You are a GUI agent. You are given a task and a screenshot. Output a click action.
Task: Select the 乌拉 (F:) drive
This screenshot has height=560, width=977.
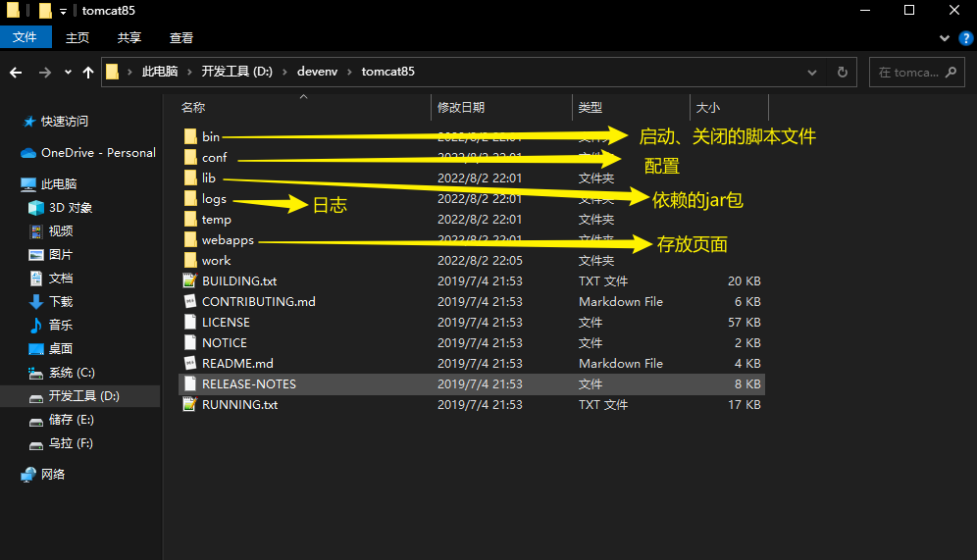[71, 443]
